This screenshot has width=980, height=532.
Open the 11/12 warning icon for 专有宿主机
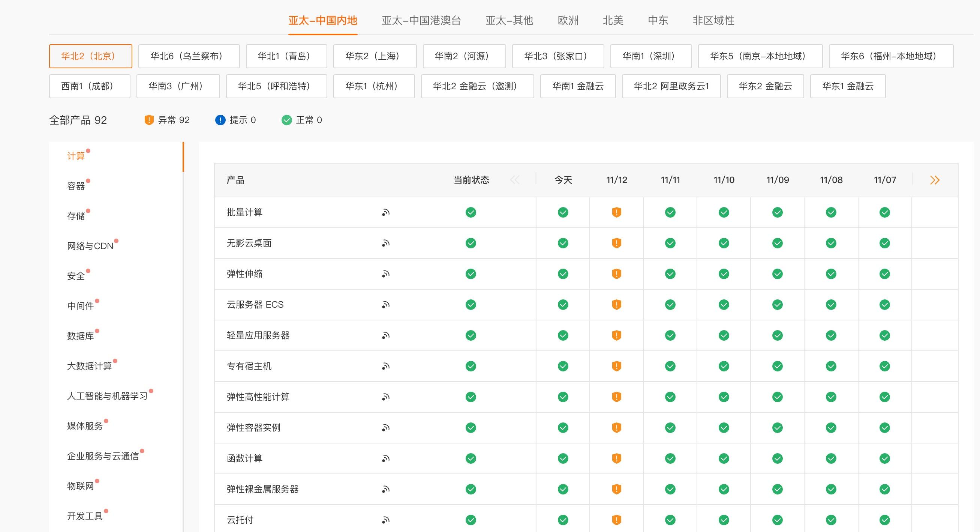click(x=617, y=366)
